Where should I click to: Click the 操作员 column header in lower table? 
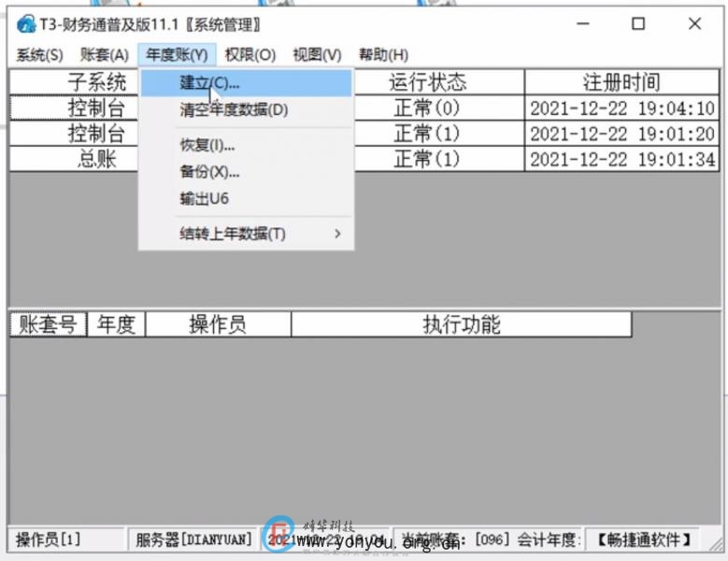click(218, 324)
